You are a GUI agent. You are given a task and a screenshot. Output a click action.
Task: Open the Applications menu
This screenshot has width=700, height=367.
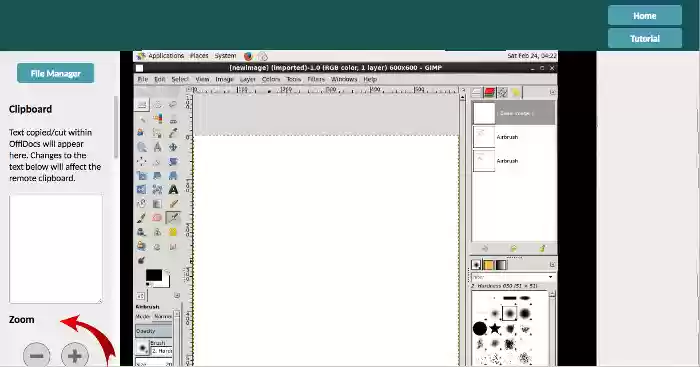tap(166, 56)
